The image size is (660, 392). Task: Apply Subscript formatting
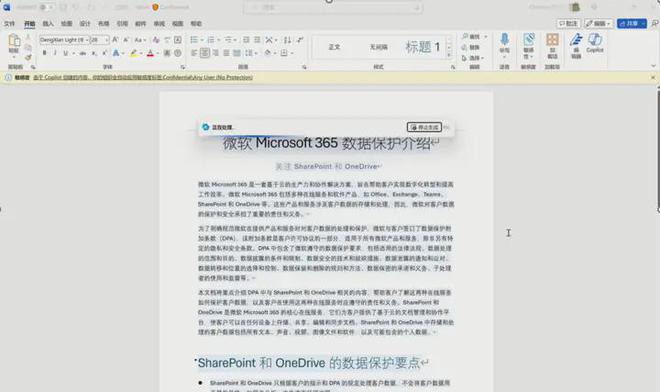click(x=94, y=53)
